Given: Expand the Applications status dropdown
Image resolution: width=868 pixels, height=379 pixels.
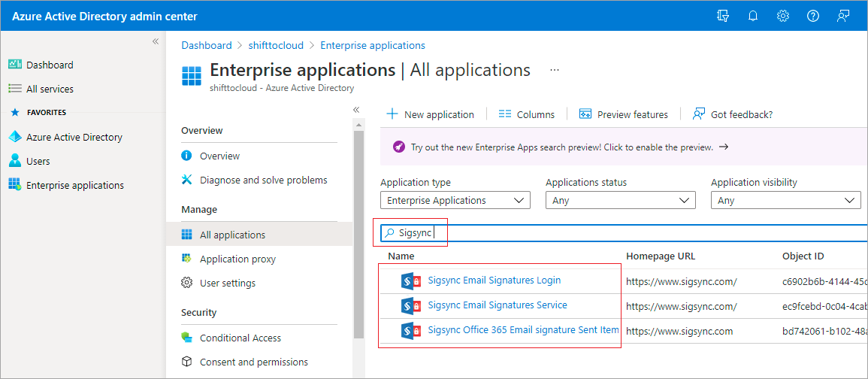Looking at the screenshot, I should pos(620,201).
